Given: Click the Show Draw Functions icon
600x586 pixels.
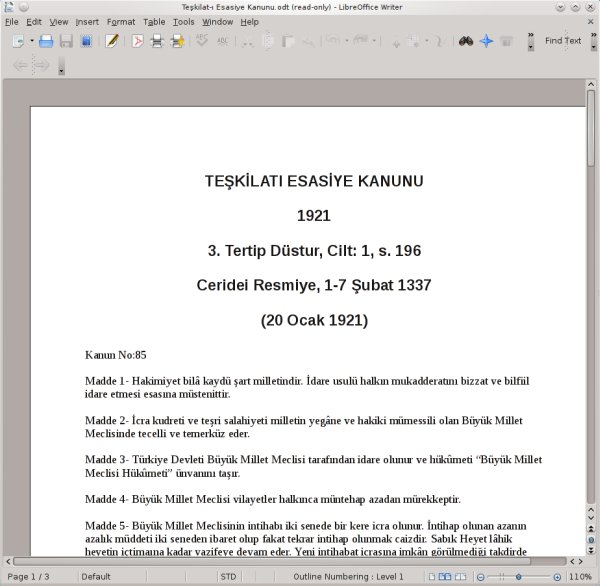Looking at the screenshot, I should point(440,41).
